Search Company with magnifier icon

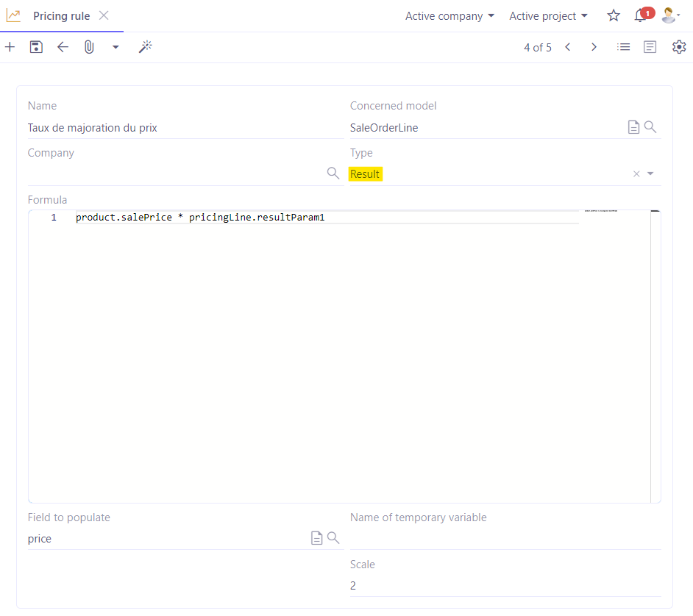(x=333, y=173)
